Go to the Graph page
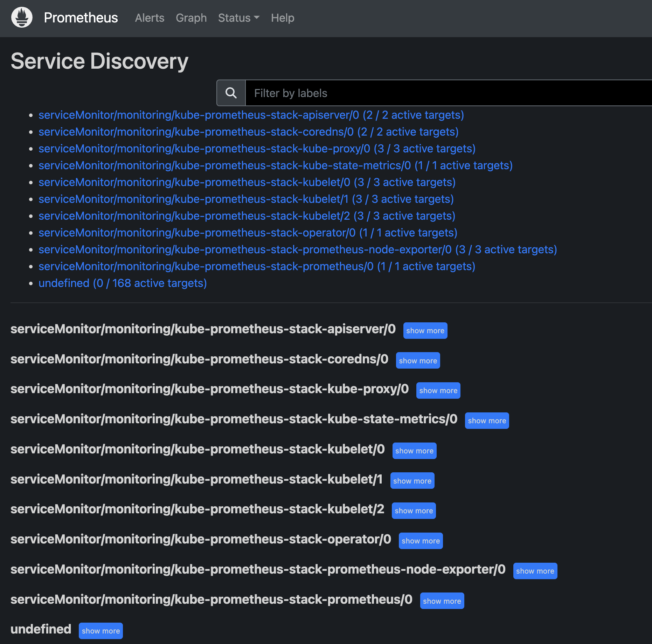The height and width of the screenshot is (644, 652). [191, 18]
